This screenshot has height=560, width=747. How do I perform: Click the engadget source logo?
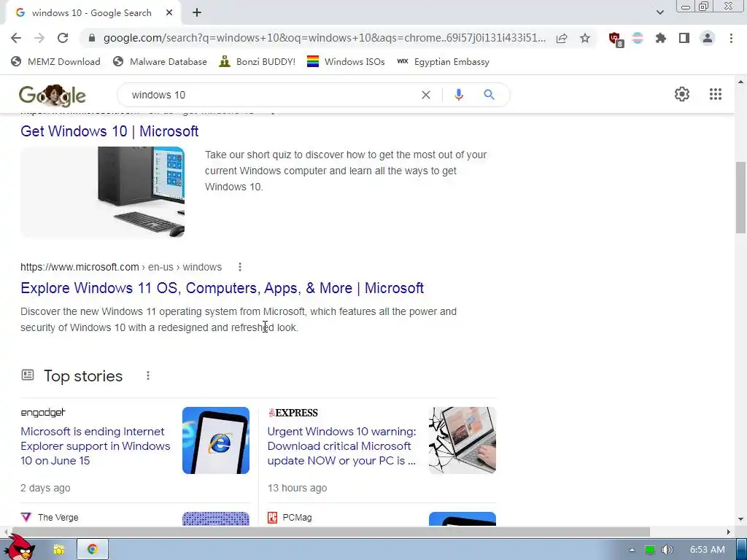[43, 413]
